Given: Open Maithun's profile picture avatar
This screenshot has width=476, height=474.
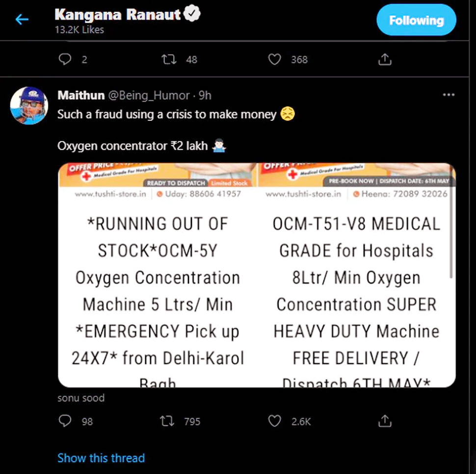Looking at the screenshot, I should coord(29,106).
